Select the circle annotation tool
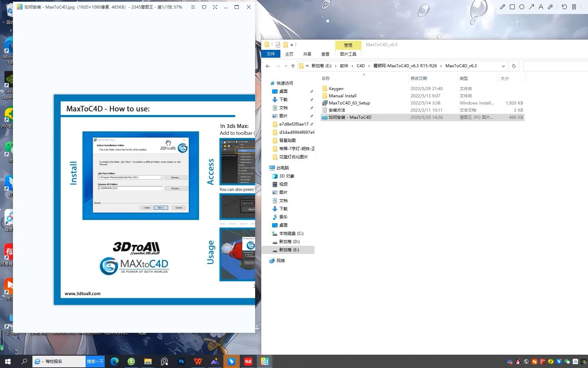 [522, 7]
